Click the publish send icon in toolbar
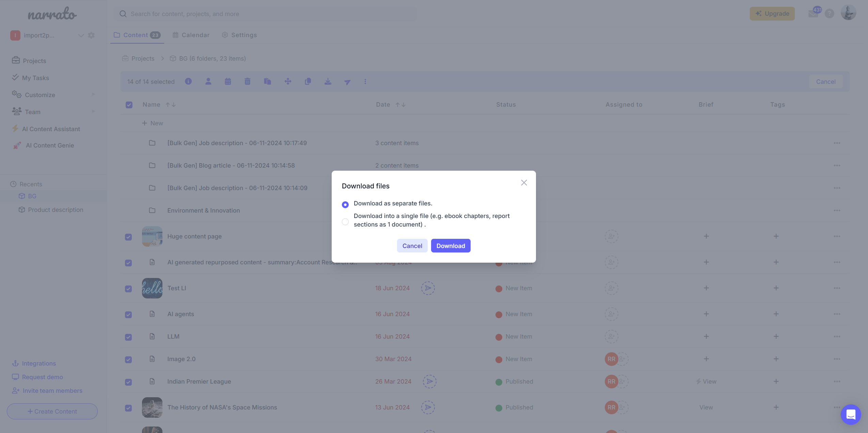This screenshot has height=433, width=868. tap(347, 82)
